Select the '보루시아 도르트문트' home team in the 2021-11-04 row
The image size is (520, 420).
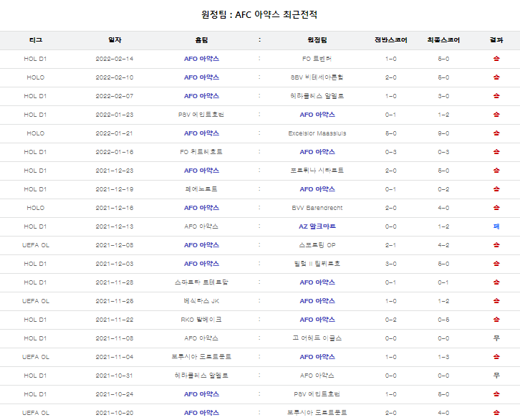201,357
